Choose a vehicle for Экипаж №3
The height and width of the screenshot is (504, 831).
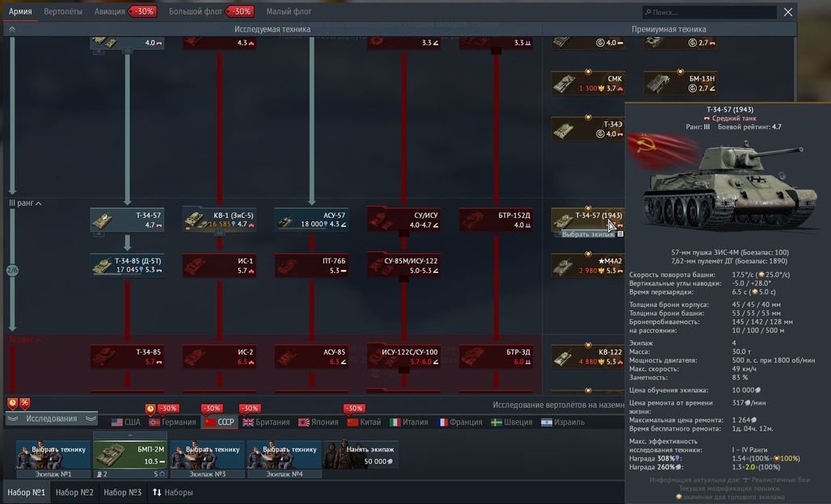pos(207,454)
